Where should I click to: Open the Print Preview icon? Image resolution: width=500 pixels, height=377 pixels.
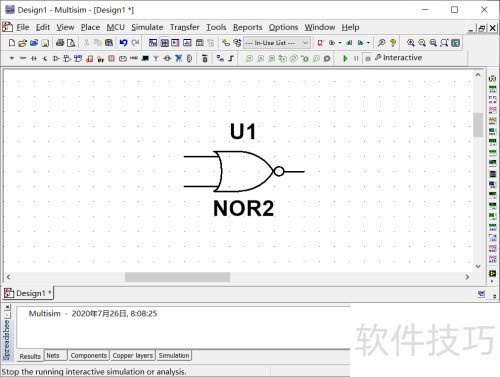coord(71,43)
